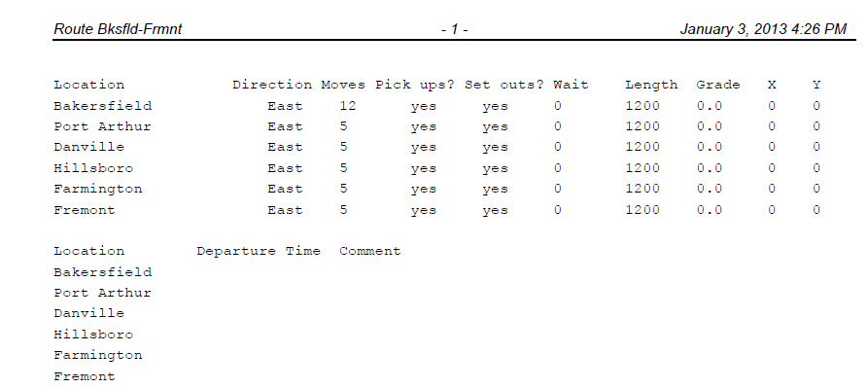Click the Pick ups? column header

[415, 85]
